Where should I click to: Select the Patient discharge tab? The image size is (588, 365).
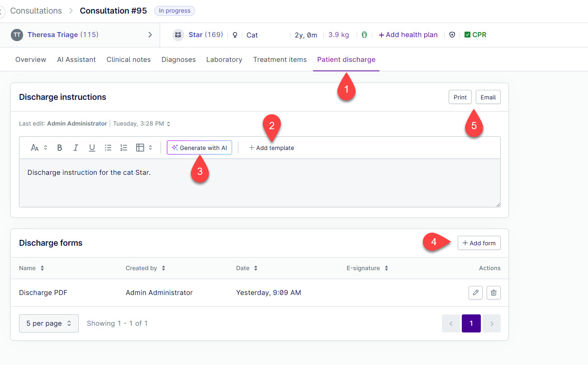(346, 60)
